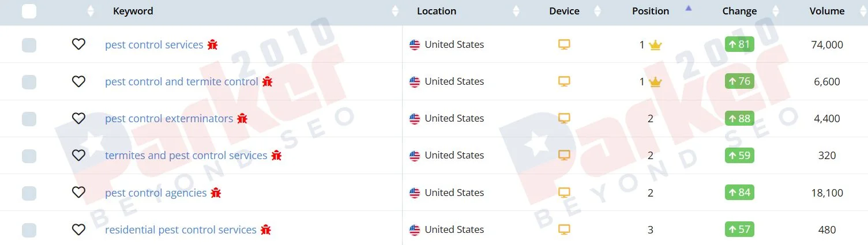
Task: Click bug icon next to 'residential pest control services'
Action: pos(266,229)
